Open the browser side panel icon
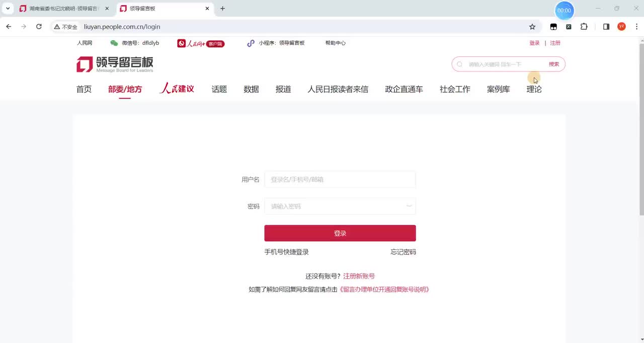644x343 pixels. [606, 27]
